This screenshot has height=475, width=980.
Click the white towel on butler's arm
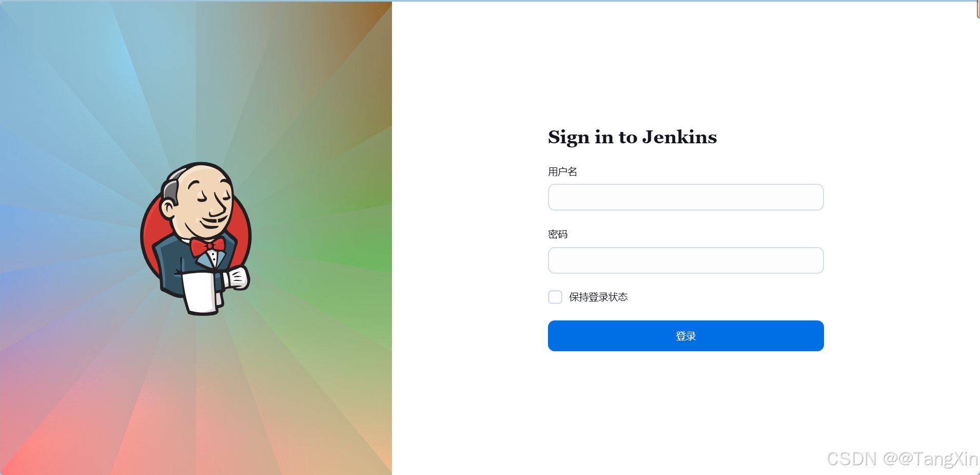point(201,292)
